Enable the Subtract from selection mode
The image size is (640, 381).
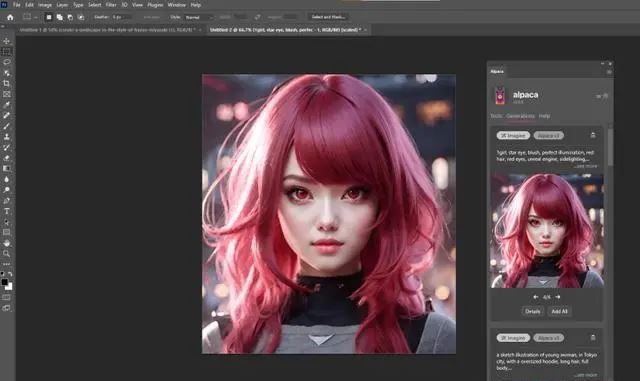pos(70,17)
